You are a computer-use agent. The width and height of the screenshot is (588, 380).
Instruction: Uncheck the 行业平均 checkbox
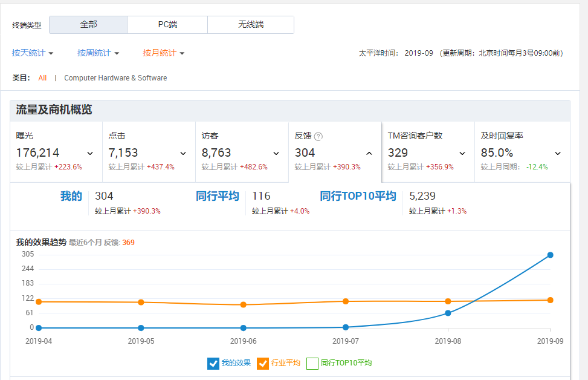(x=263, y=363)
